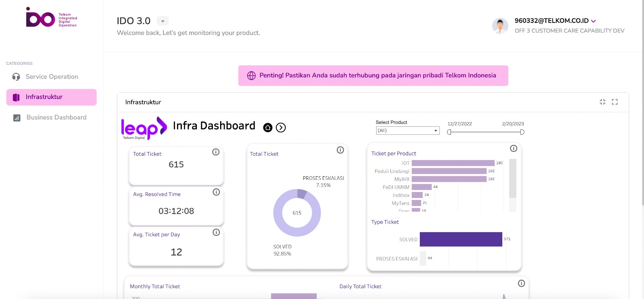The image size is (644, 299).
Task: Open info icon on Avg. Resolved Time card
Action: pyautogui.click(x=216, y=192)
